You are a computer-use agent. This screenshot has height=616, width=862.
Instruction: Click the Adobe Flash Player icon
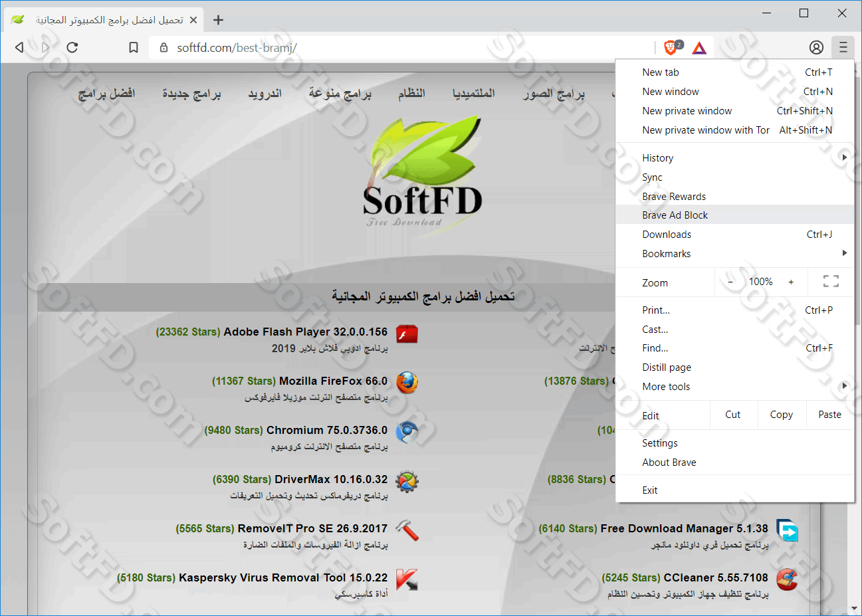tap(407, 334)
